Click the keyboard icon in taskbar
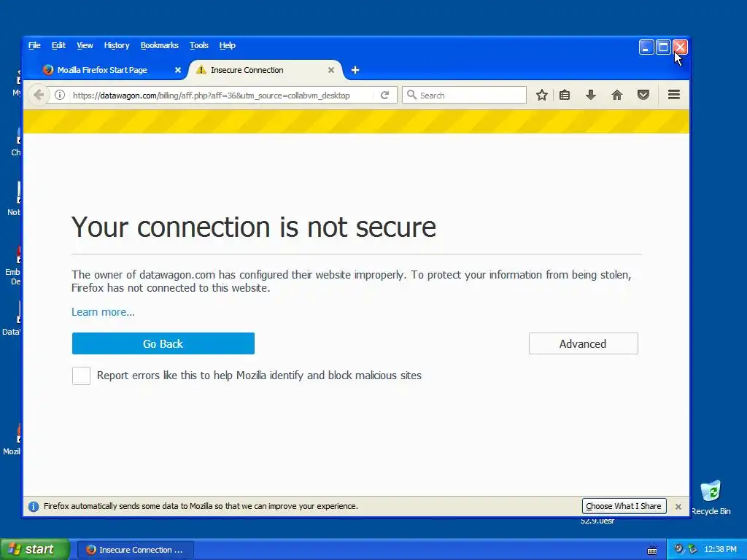 [x=652, y=551]
